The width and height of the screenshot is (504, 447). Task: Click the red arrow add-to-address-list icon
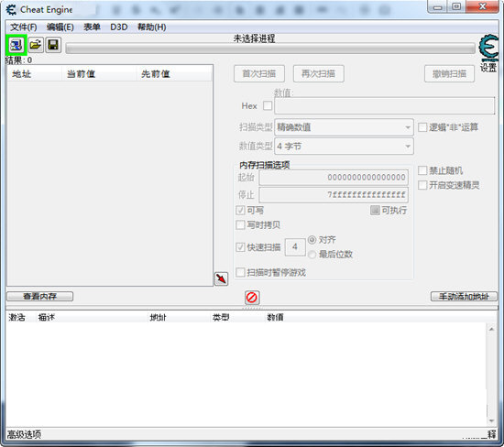click(x=221, y=278)
